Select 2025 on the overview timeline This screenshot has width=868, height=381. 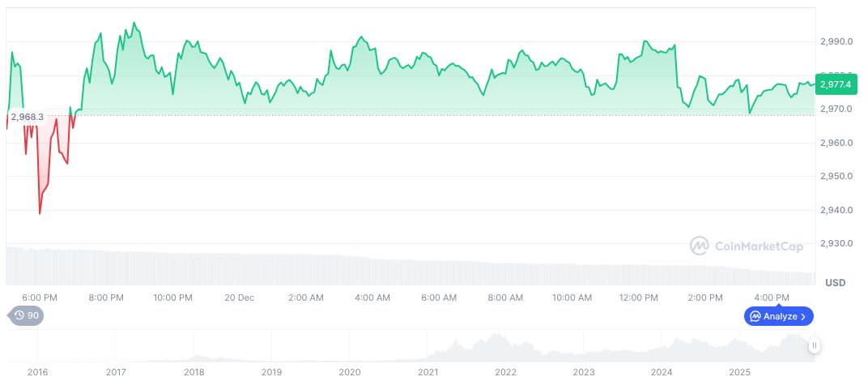(740, 372)
